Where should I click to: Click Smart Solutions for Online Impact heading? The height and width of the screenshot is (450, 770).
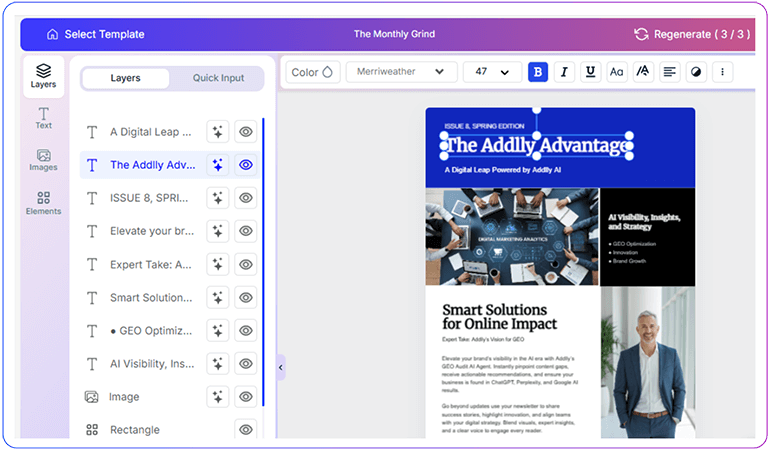499,317
